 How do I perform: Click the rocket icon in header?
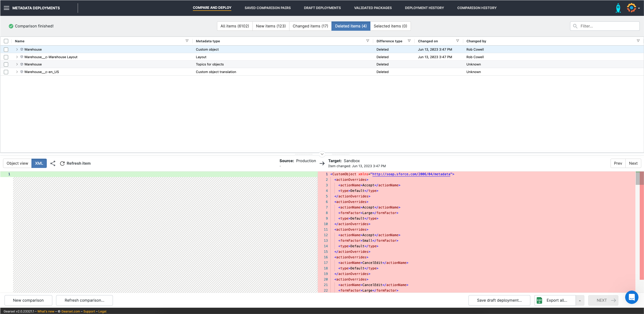[618, 8]
